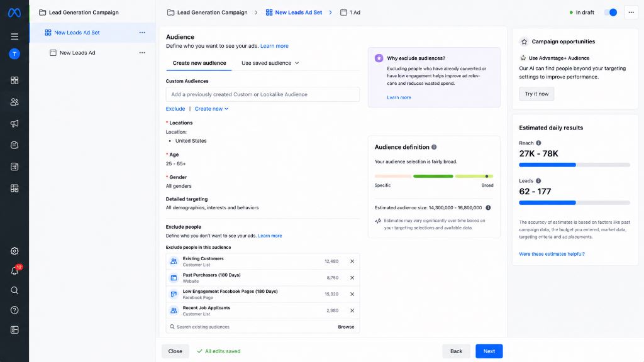Expand the Create new dropdown
The image size is (644, 362).
click(211, 109)
